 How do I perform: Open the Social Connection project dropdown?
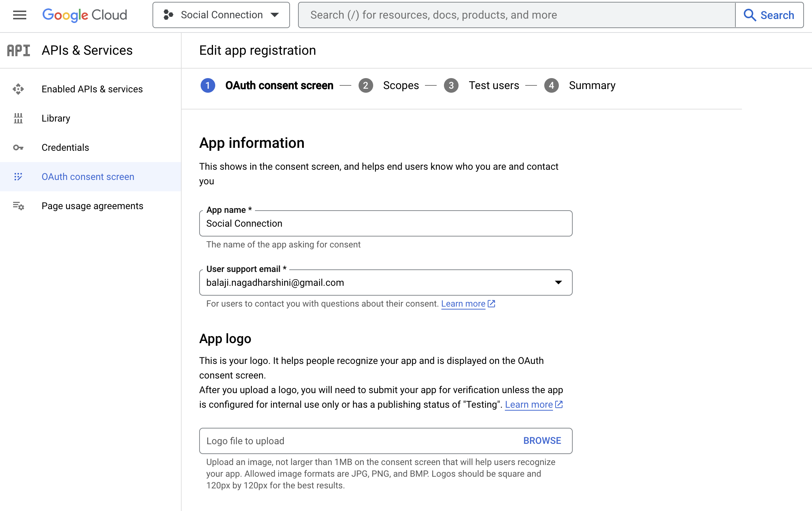221,15
